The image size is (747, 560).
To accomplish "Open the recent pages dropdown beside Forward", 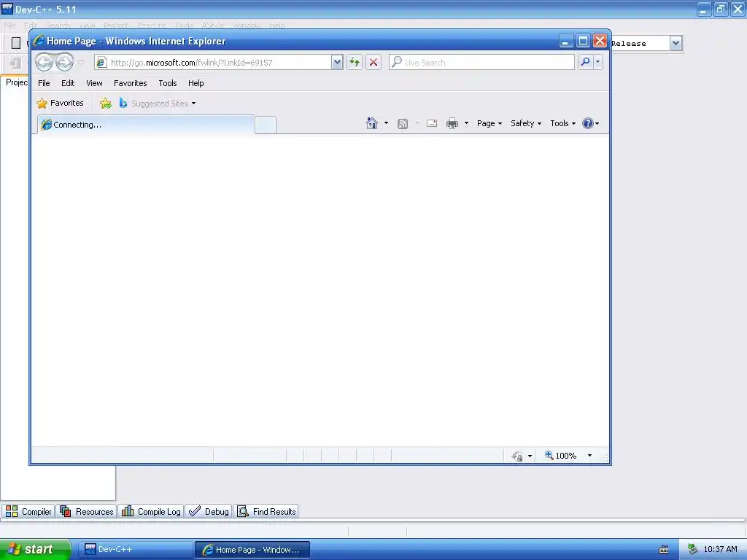I will 81,63.
